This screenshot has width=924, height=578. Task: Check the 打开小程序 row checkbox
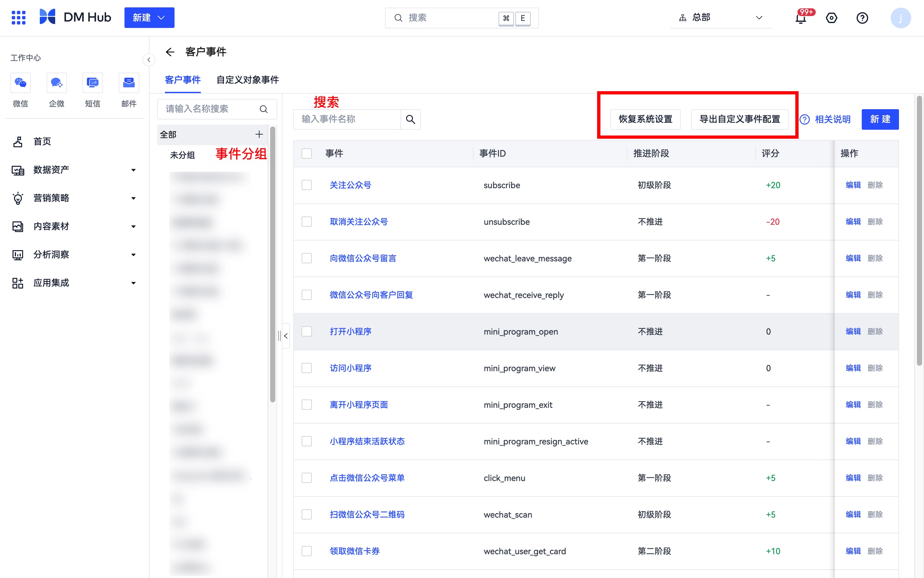[x=307, y=331]
